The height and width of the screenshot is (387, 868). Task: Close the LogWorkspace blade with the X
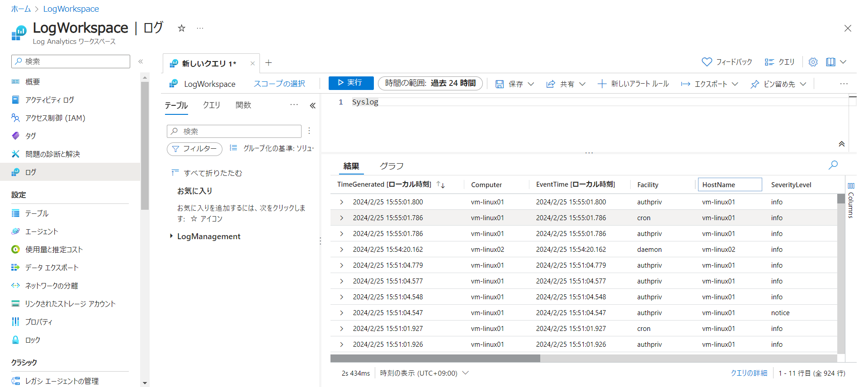click(848, 28)
